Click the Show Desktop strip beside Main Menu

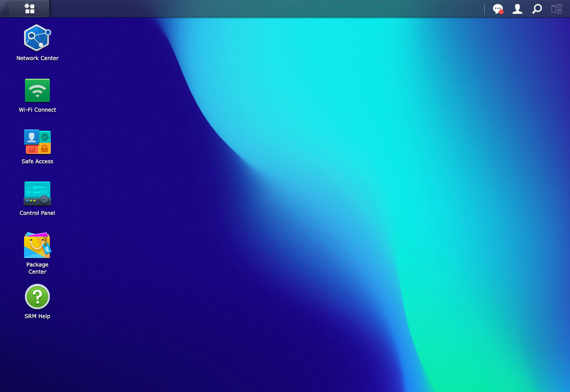[4, 8]
